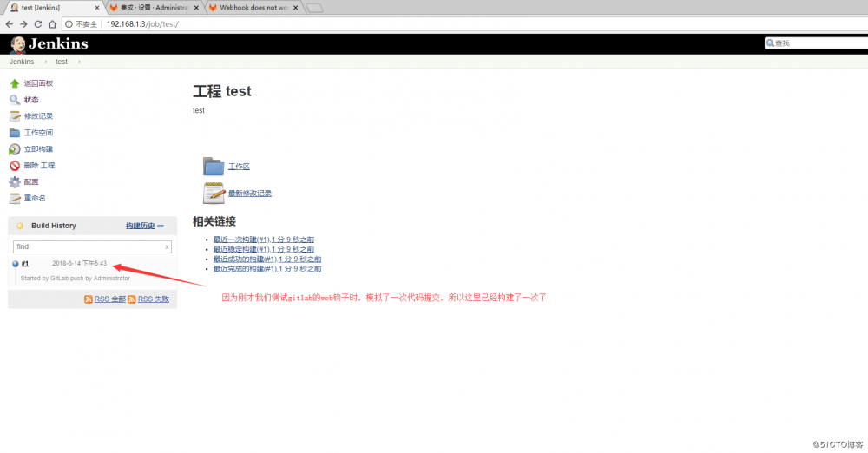This screenshot has height=453, width=868.
Task: Open 最近成功的构建(#1) link
Action: 267,259
